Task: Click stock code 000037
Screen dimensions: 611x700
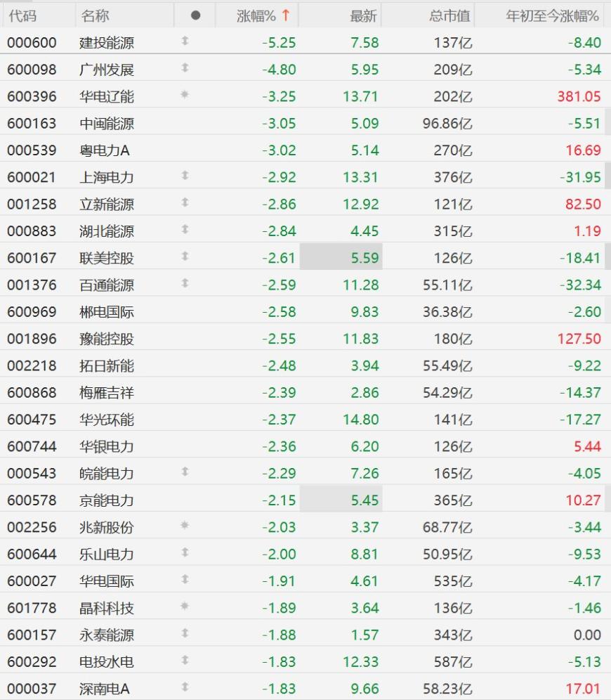Action: coord(32,689)
